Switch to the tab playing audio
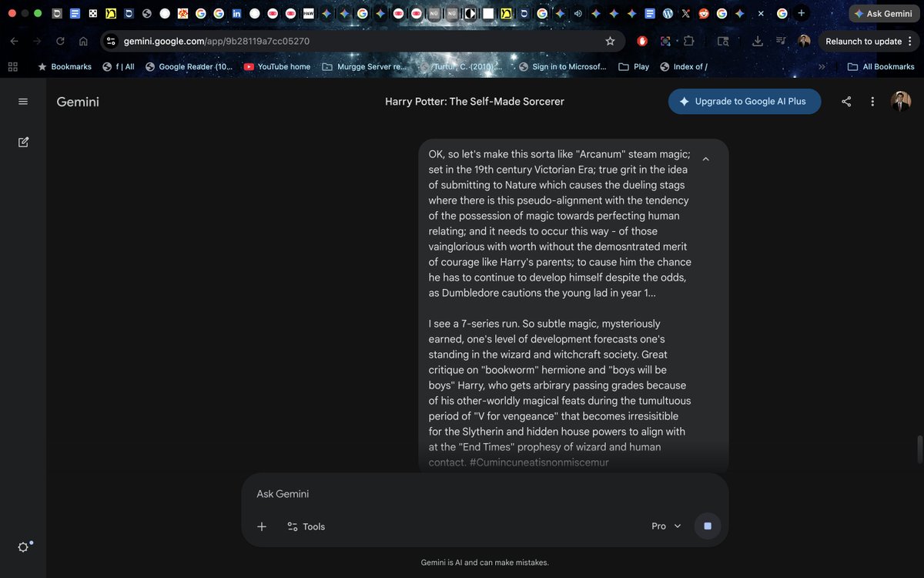 tap(577, 13)
